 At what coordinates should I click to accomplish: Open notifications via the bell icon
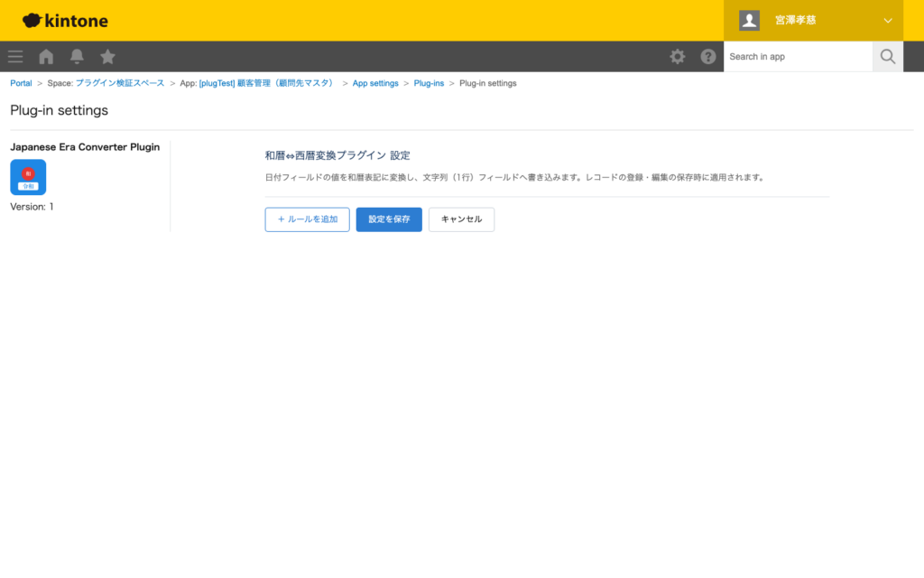click(x=77, y=56)
